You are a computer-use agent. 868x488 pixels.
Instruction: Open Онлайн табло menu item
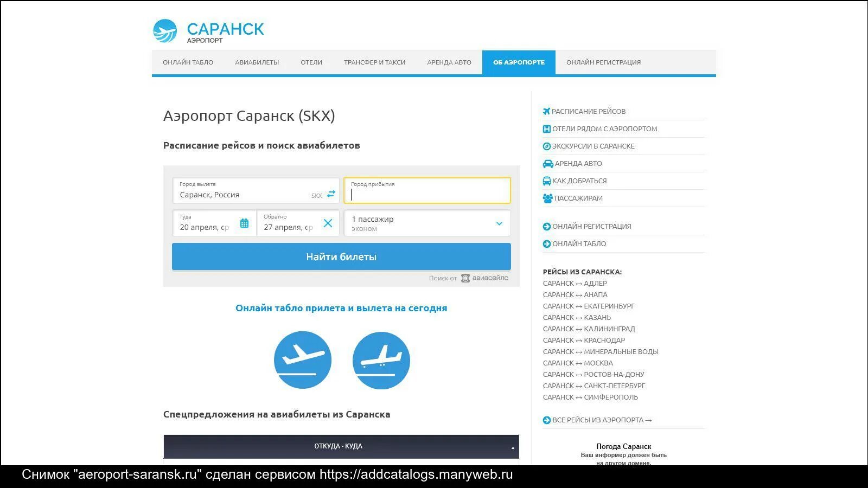[x=188, y=62]
